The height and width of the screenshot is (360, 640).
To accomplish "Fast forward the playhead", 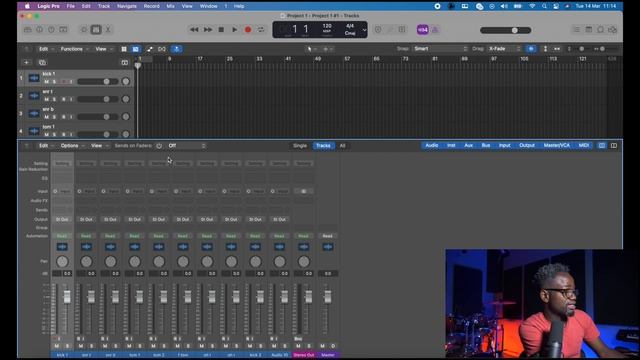I will pyautogui.click(x=208, y=30).
